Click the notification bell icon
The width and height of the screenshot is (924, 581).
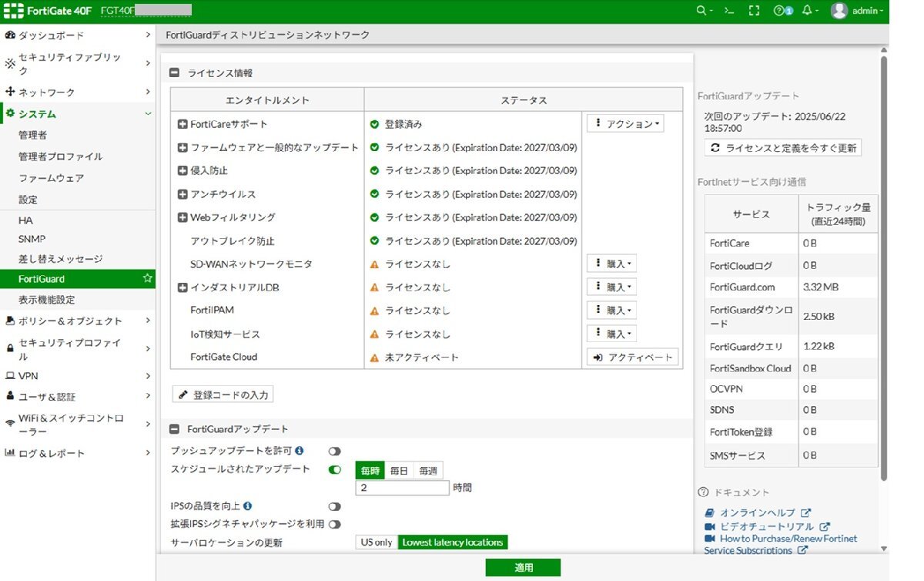[807, 11]
